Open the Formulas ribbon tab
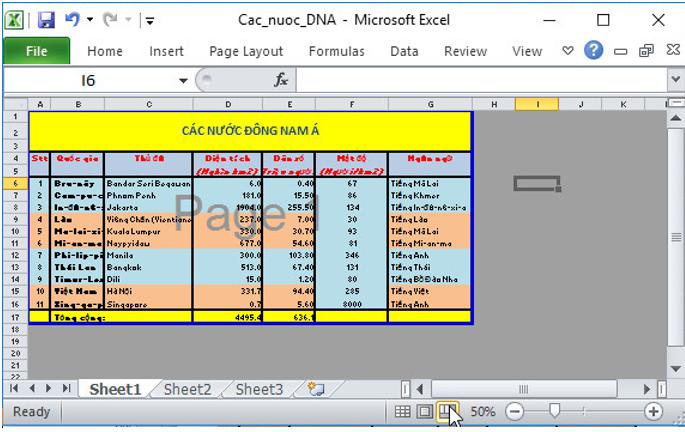Image resolution: width=685 pixels, height=432 pixels. [336, 51]
